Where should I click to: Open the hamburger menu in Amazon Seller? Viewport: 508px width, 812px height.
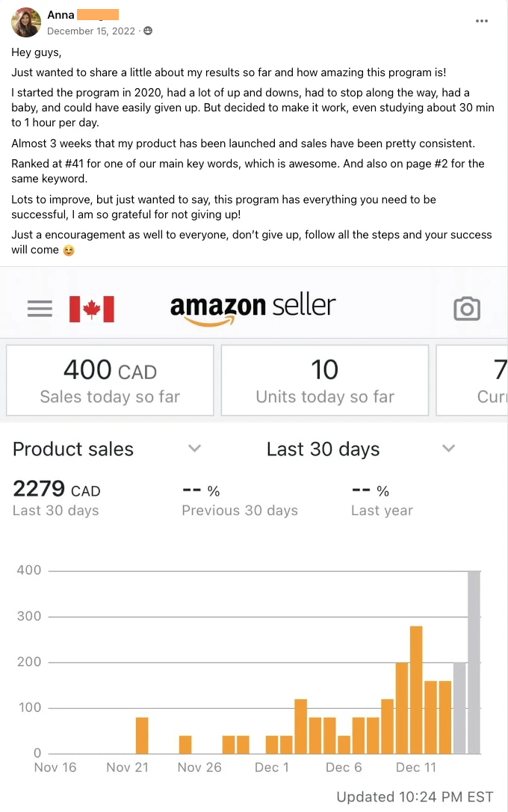[x=40, y=309]
